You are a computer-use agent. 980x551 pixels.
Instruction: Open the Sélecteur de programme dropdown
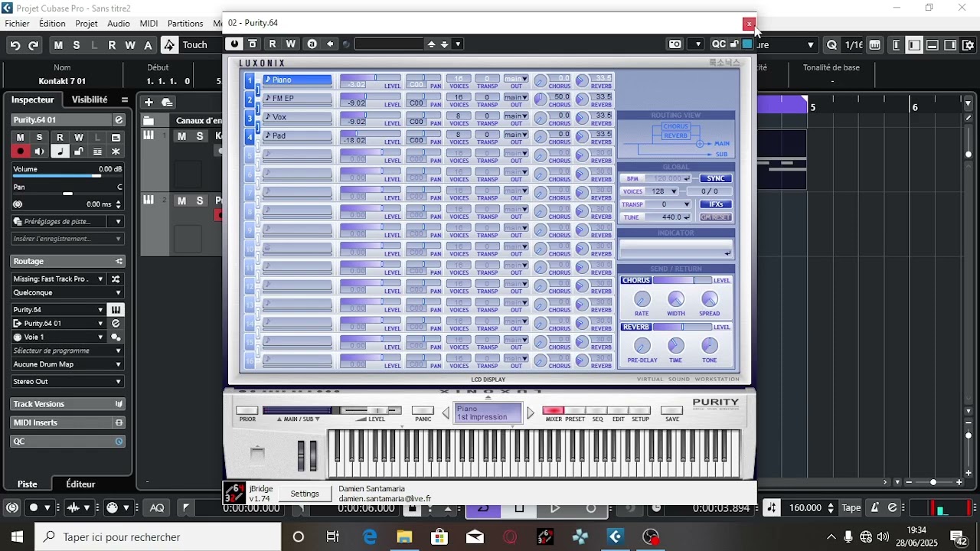[x=67, y=350]
